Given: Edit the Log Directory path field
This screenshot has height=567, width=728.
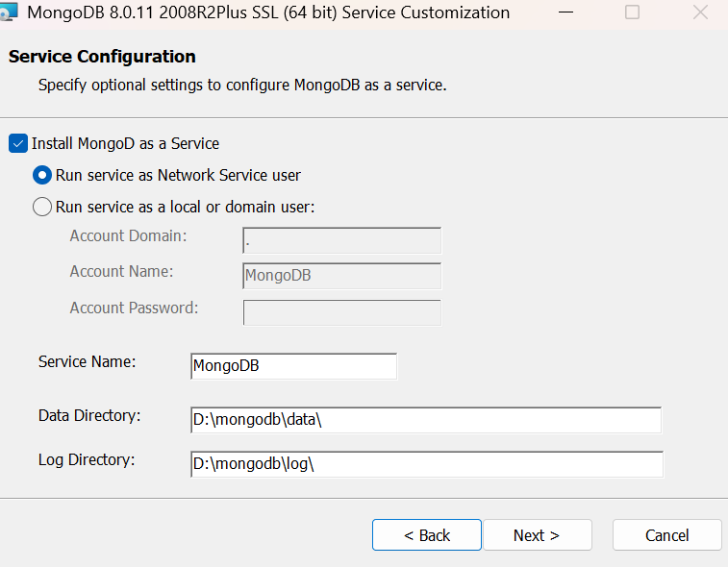Looking at the screenshot, I should pyautogui.click(x=426, y=464).
